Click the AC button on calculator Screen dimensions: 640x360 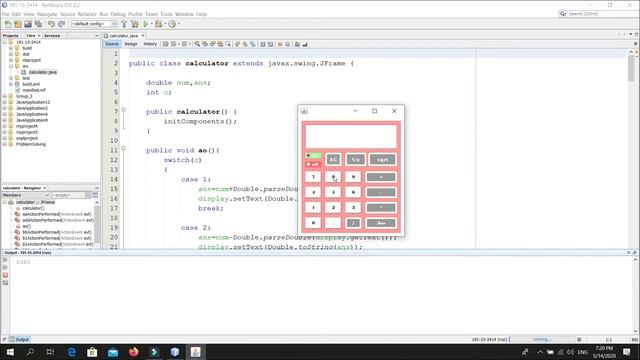(x=333, y=160)
